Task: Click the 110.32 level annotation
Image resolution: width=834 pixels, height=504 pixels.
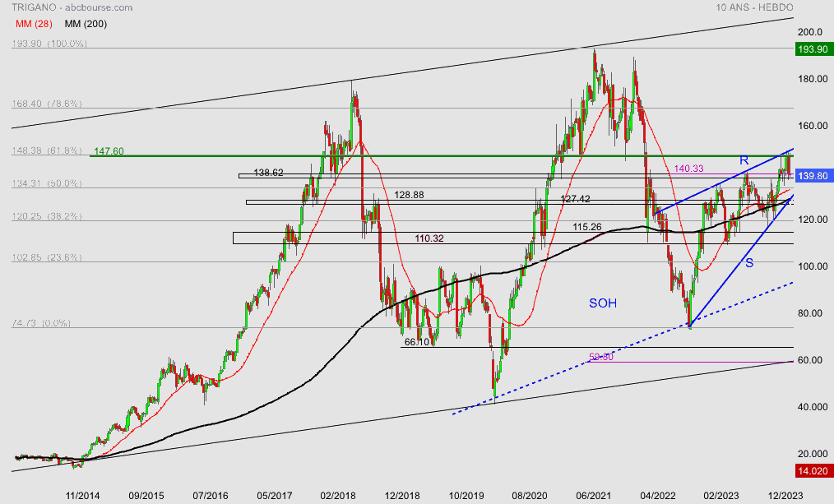Action: [429, 238]
